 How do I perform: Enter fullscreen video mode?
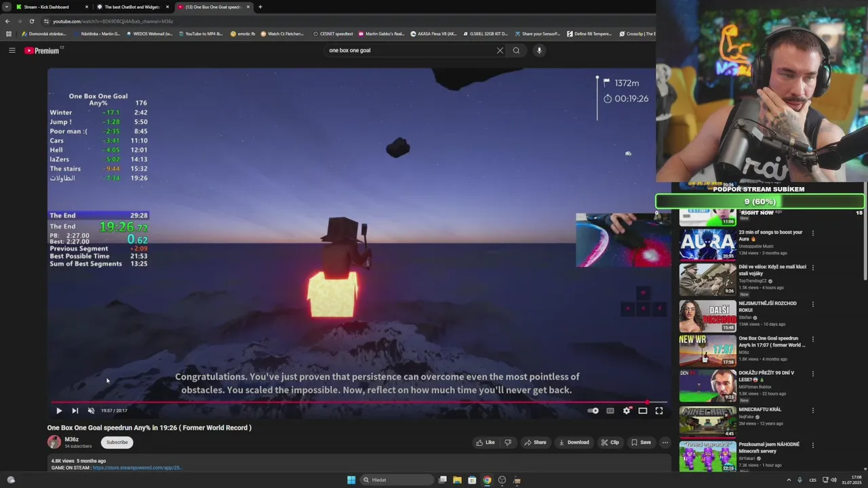[x=659, y=411]
